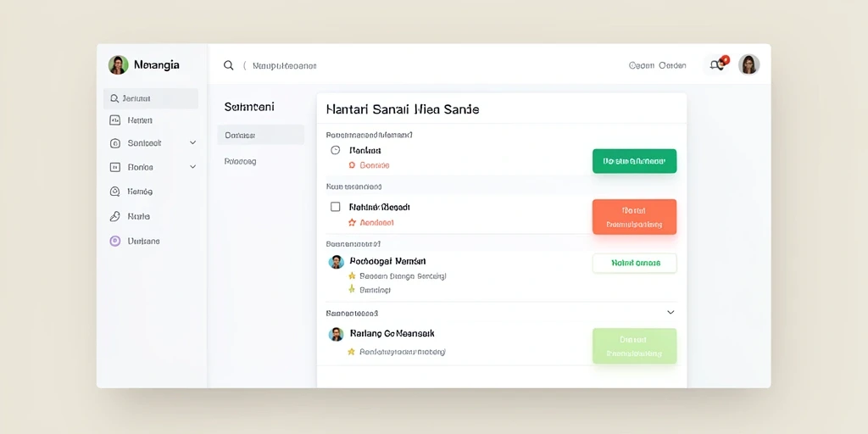The width and height of the screenshot is (868, 434).
Task: Focus the top bar search input field
Action: coord(285,65)
